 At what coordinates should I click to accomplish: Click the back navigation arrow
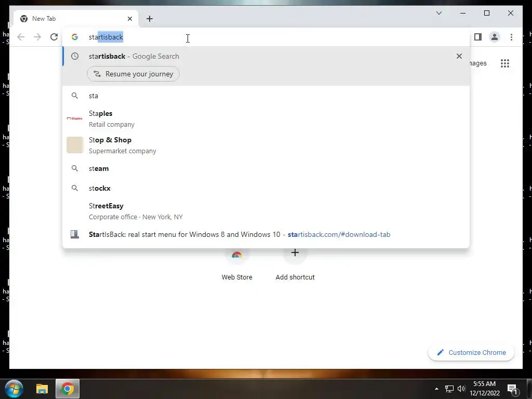point(21,37)
